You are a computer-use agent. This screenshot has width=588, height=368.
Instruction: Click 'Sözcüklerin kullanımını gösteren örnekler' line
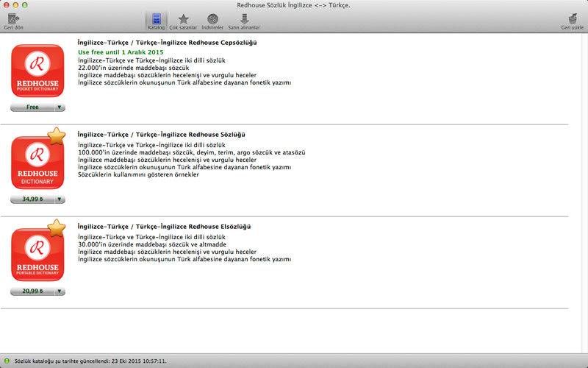pyautogui.click(x=138, y=174)
